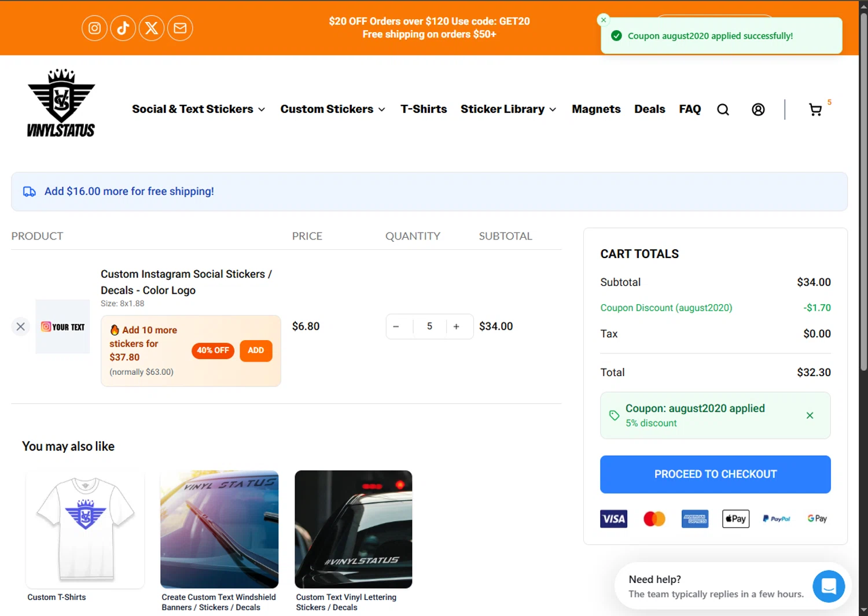The image size is (868, 616).
Task: Click the Google Pay payment icon
Action: coord(817,519)
